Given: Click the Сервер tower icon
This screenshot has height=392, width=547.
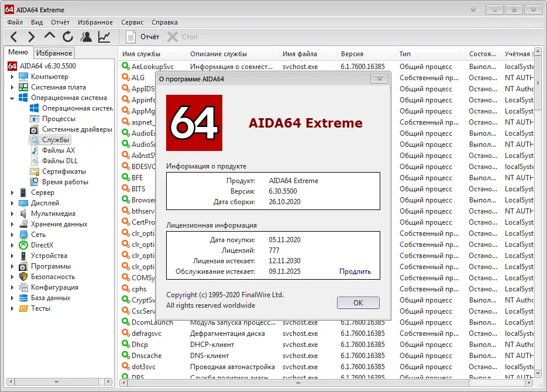Looking at the screenshot, I should tap(23, 192).
